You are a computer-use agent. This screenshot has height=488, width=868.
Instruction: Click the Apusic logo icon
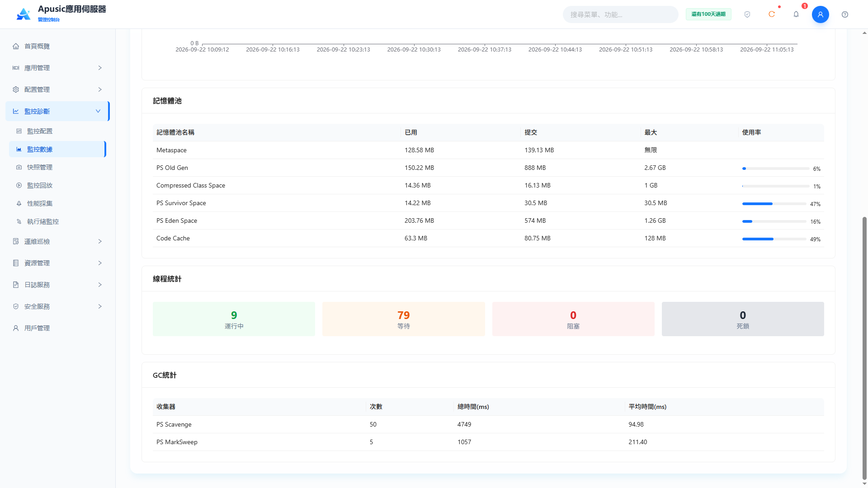tap(24, 14)
